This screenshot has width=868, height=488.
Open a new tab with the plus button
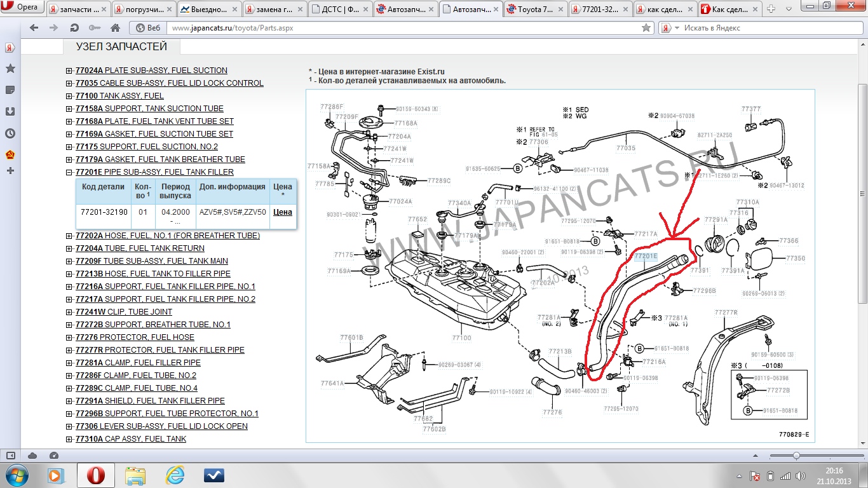click(771, 9)
